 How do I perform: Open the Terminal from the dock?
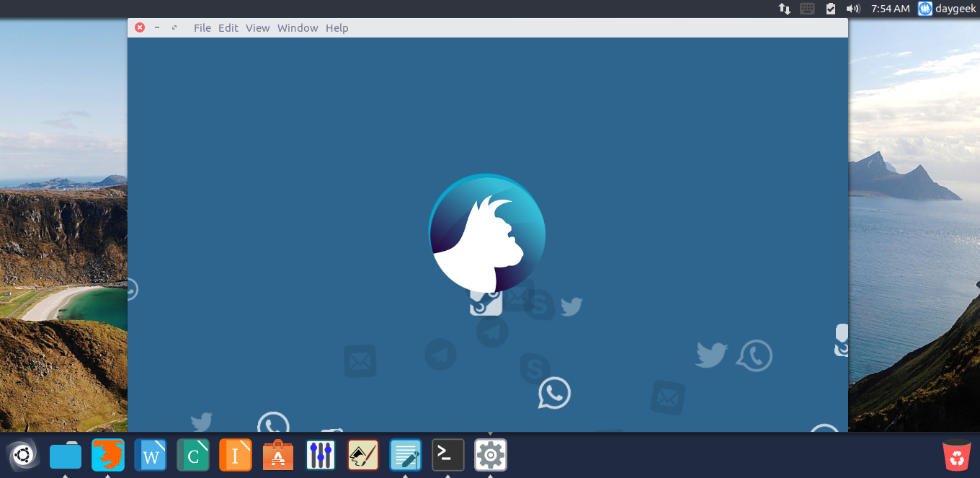pos(448,456)
